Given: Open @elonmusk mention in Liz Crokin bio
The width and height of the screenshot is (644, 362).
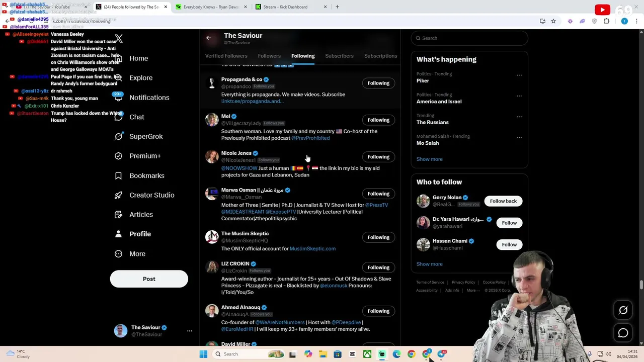Looking at the screenshot, I should click(x=334, y=286).
